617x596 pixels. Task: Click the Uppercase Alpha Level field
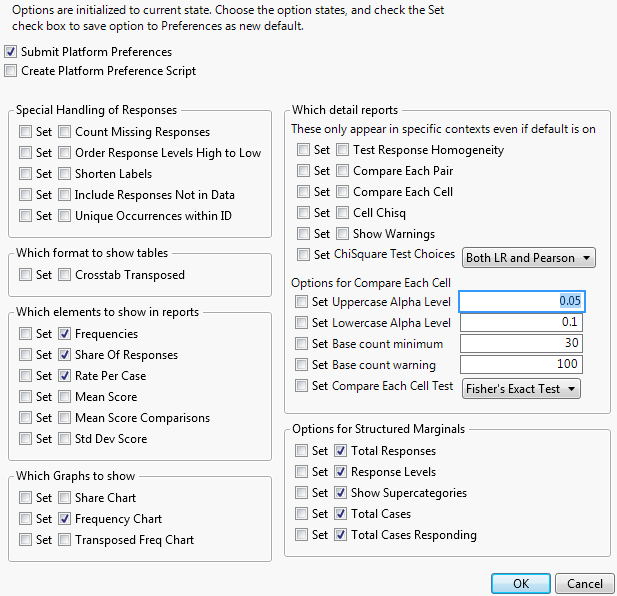(521, 301)
